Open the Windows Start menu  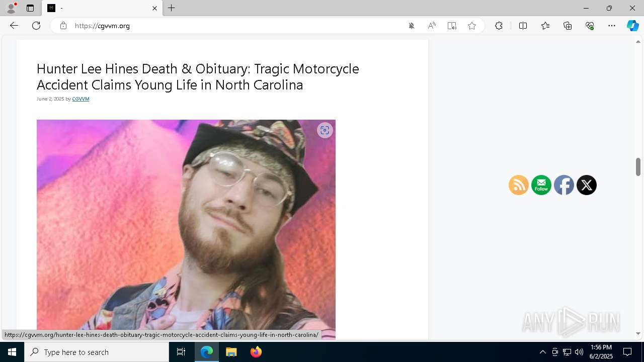coord(12,352)
